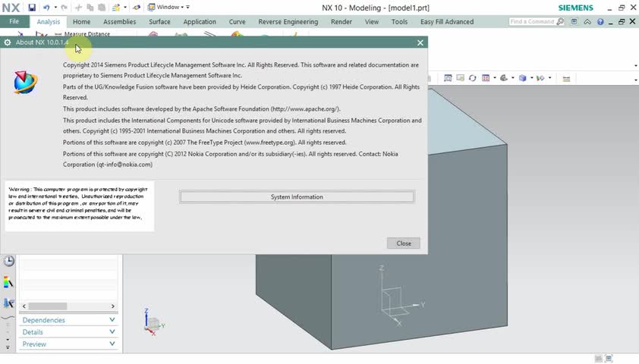Switch to the Assemblies tab
The width and height of the screenshot is (639, 364).
point(119,21)
